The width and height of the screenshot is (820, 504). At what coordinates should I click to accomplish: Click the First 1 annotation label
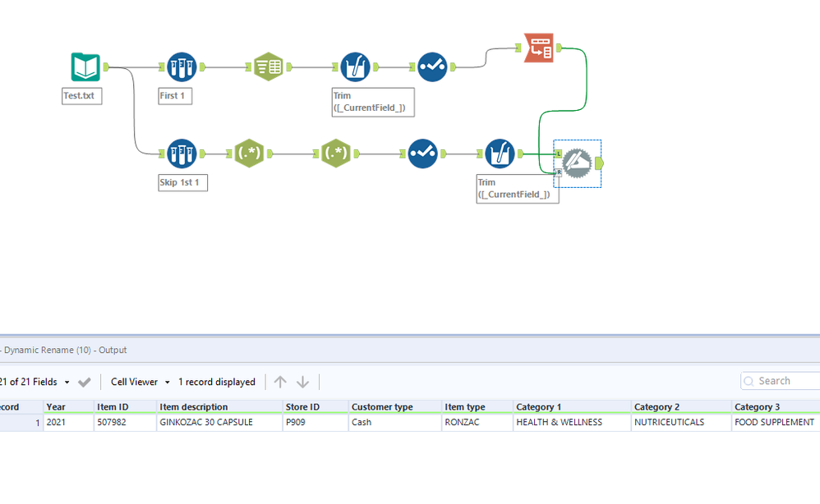coord(175,96)
